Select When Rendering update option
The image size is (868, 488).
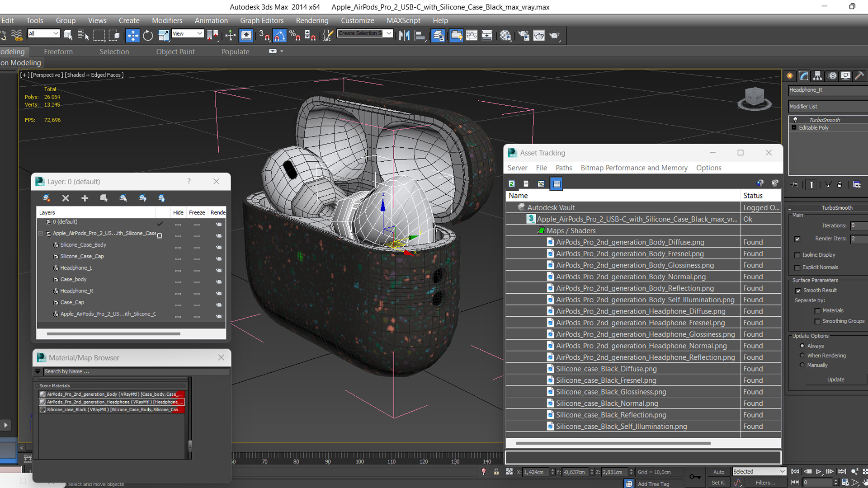point(802,355)
